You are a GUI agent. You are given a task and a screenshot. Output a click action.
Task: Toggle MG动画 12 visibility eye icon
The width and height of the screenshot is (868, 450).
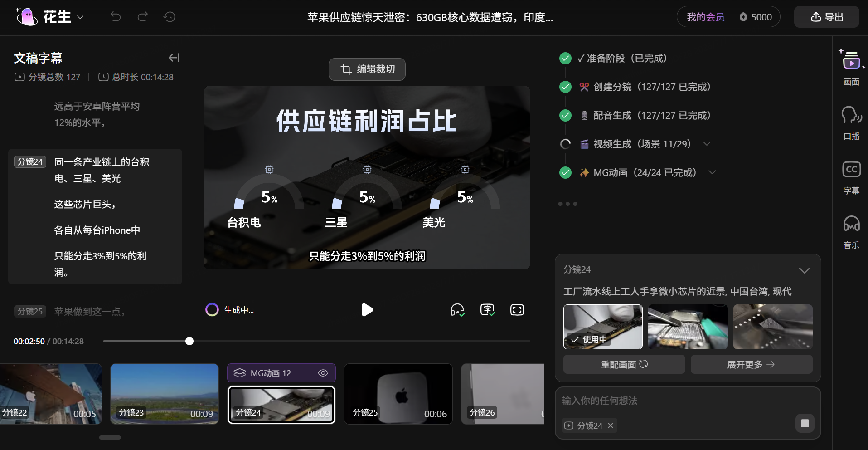tap(323, 373)
